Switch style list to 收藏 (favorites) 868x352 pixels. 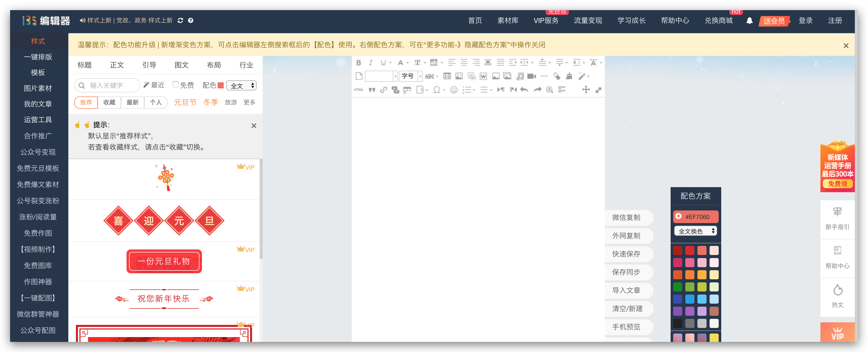[109, 102]
